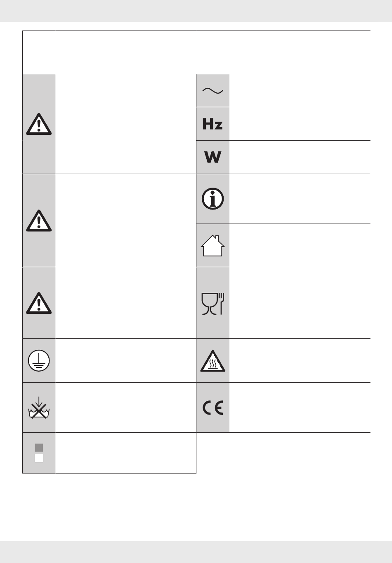The width and height of the screenshot is (392, 563).
Task: Pick the gray filled square swatch
Action: tap(39, 448)
